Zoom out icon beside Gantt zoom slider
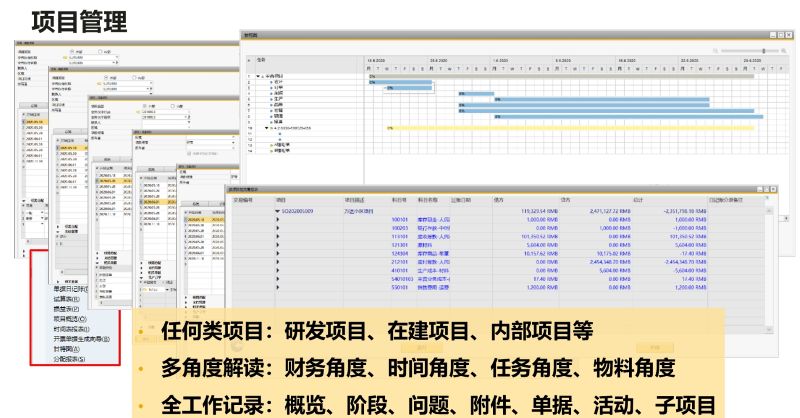 (x=715, y=51)
